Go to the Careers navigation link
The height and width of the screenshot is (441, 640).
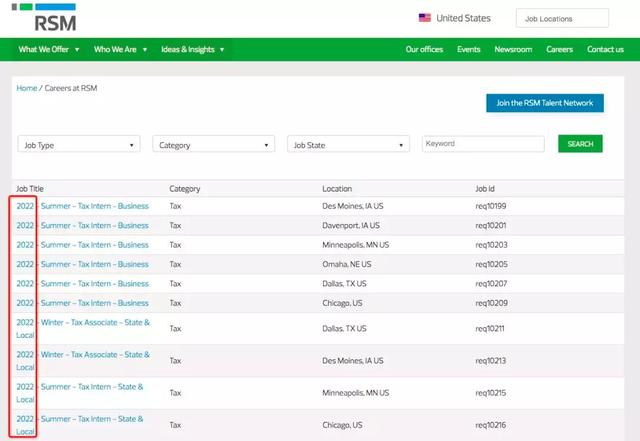[x=559, y=49]
